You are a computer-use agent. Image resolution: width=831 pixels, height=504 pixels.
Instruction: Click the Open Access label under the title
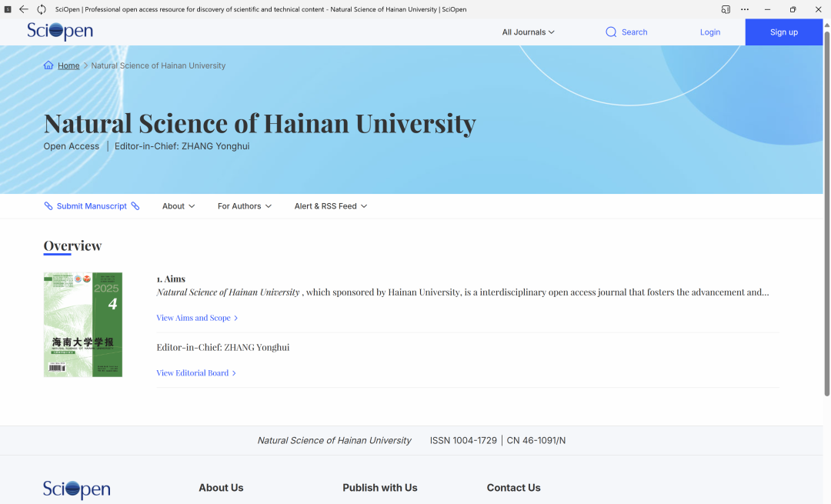click(x=71, y=146)
